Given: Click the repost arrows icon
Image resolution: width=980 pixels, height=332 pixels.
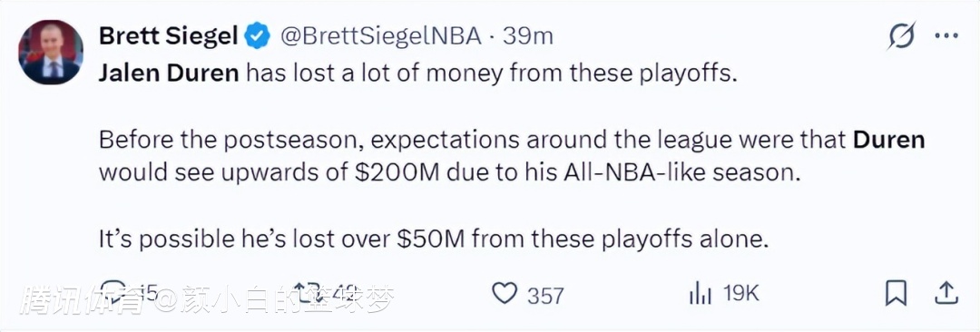Looking at the screenshot, I should (306, 293).
